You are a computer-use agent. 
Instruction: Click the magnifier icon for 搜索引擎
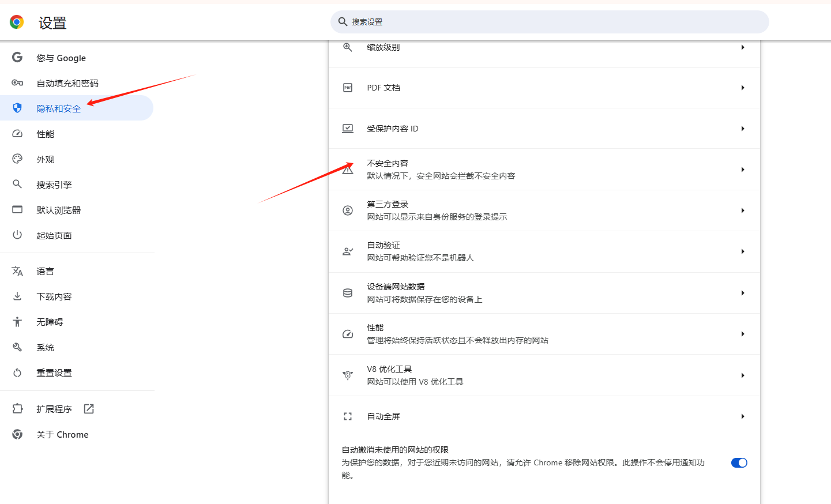coord(17,184)
